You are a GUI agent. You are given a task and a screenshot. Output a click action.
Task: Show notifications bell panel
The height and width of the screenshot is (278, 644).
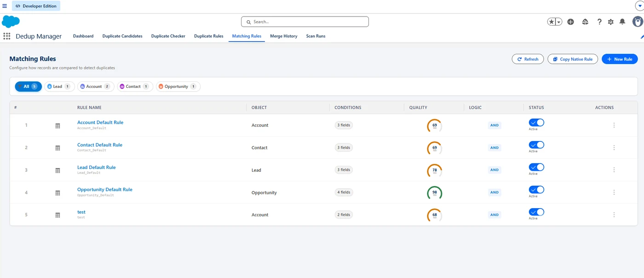coord(622,22)
